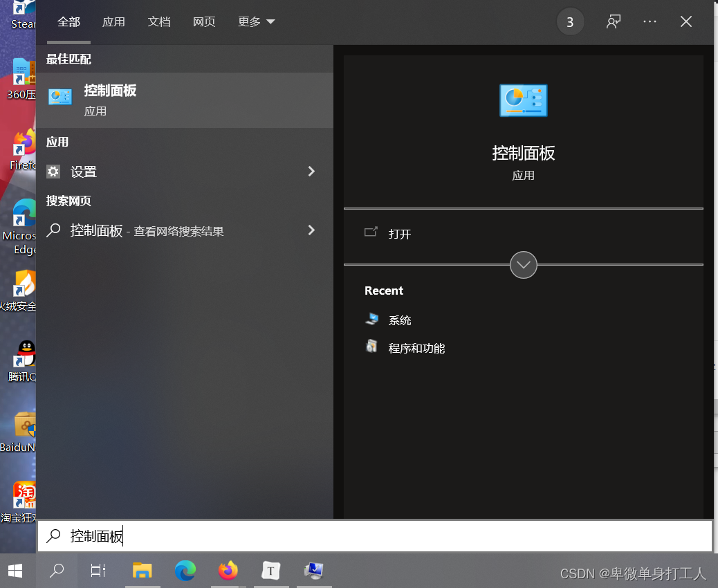Click the Windows Start button

tap(16, 571)
